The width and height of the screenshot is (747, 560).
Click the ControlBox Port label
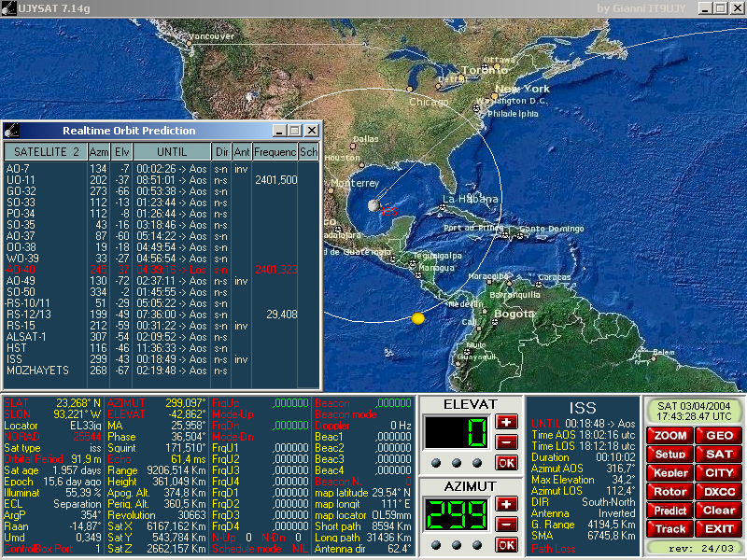(38, 549)
